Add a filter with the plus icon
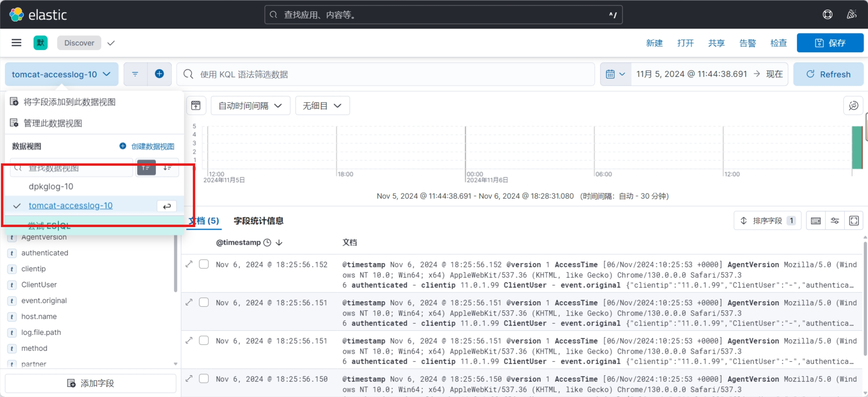The image size is (868, 397). coord(159,74)
